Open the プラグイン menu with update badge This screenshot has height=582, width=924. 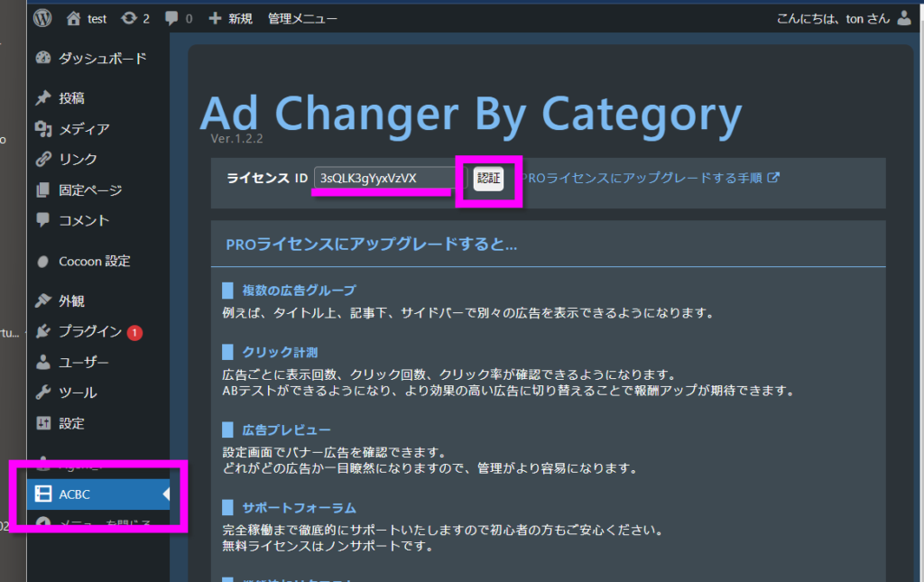[89, 331]
